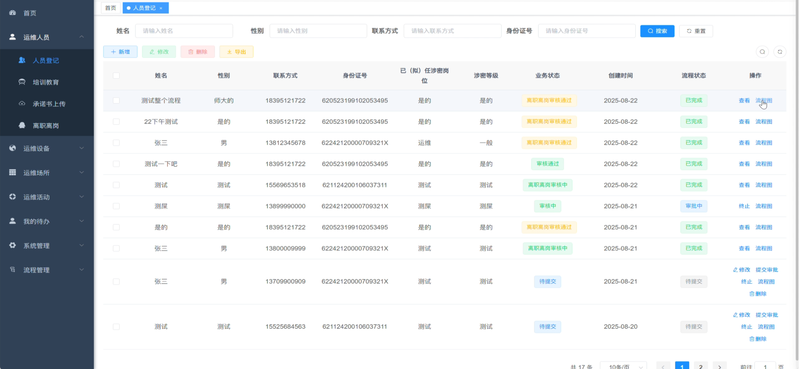This screenshot has height=369, width=800.
Task: Open 人员登记 in the sidebar submenu
Action: 47,60
